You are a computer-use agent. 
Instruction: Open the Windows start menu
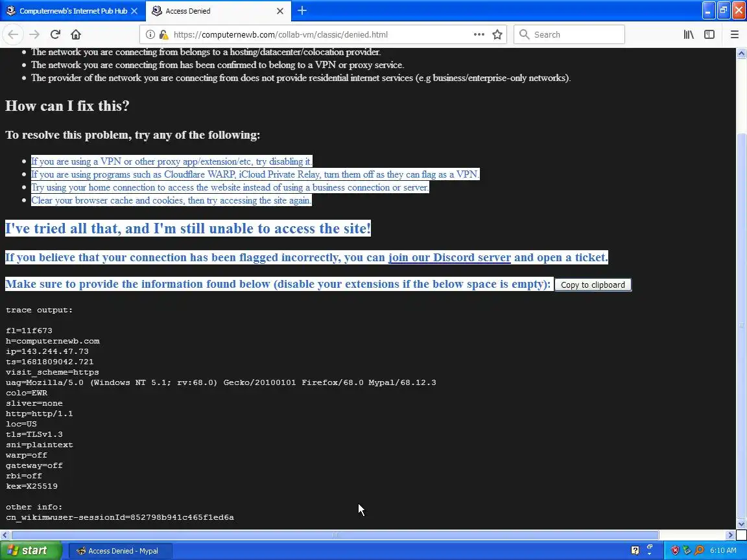(30, 550)
